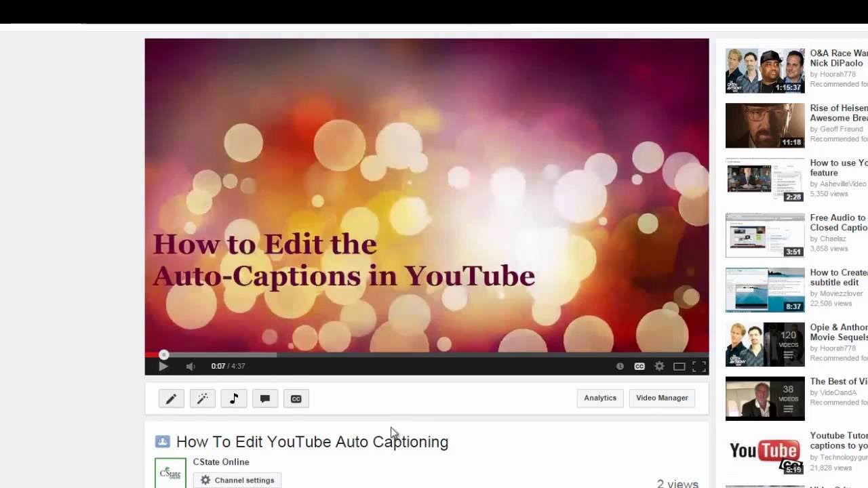
Task: Seek using the video progress bar handle
Action: click(163, 354)
